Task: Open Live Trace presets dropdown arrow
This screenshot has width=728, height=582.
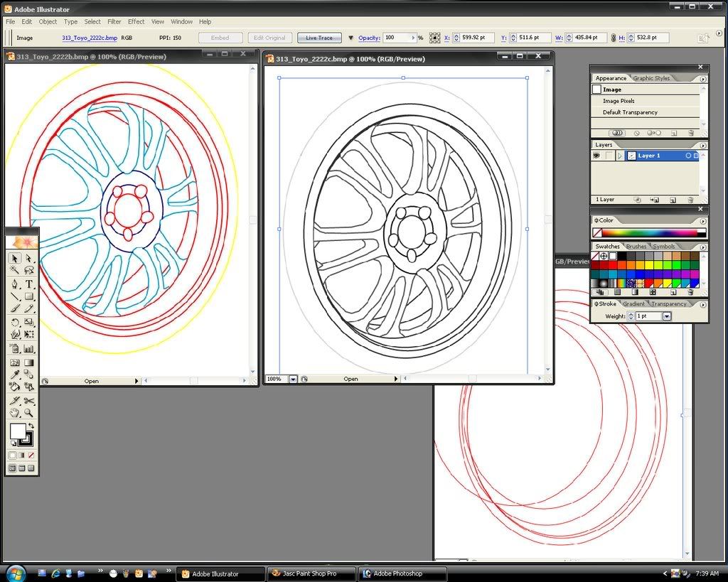Action: click(350, 38)
